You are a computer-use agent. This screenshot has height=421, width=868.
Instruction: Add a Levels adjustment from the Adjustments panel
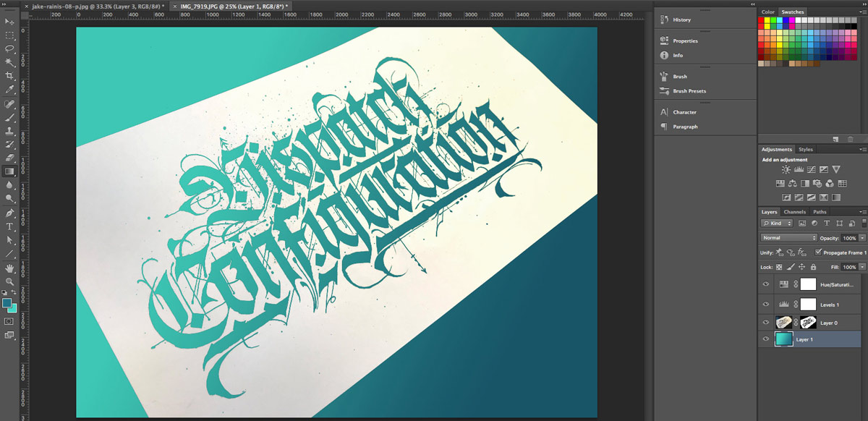pos(799,169)
